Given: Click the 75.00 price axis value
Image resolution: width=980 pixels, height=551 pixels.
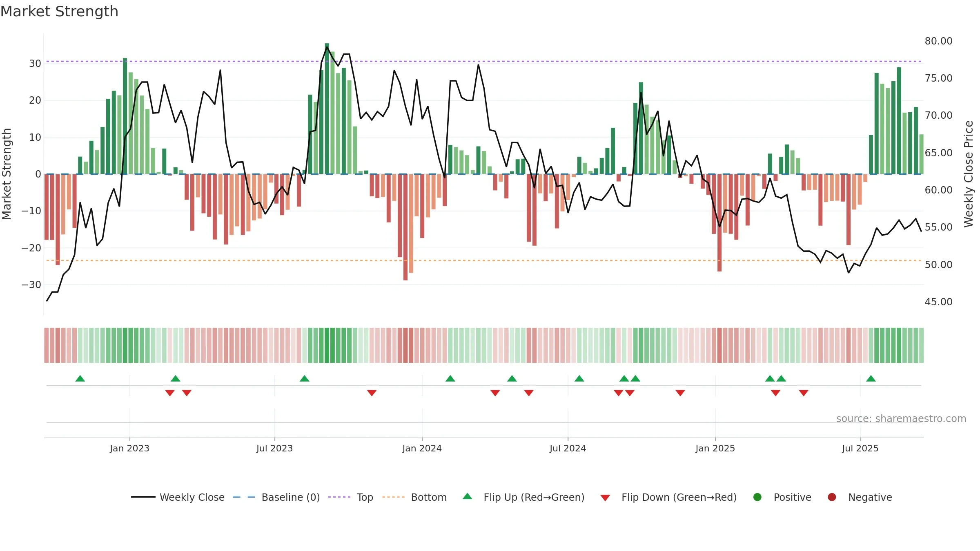Looking at the screenshot, I should click(938, 78).
